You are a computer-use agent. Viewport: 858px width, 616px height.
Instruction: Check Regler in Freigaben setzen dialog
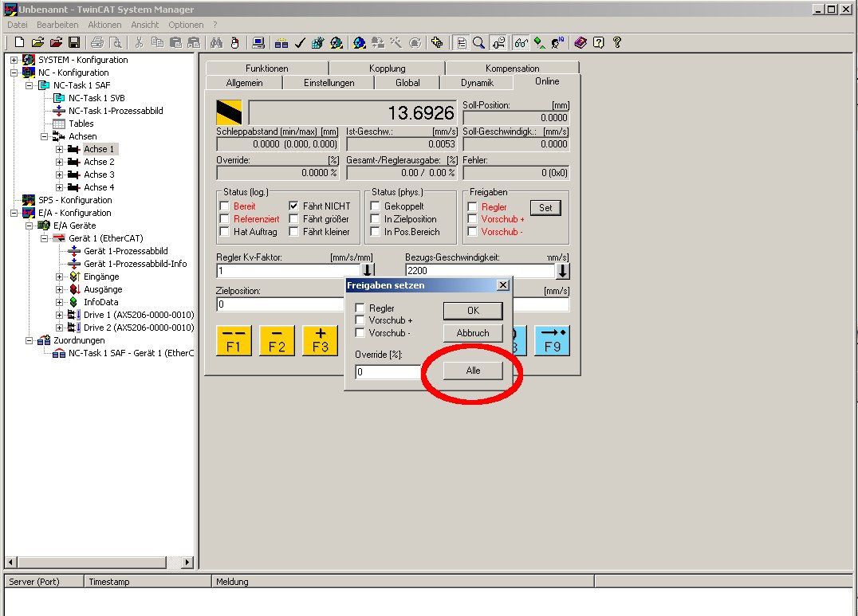[360, 308]
